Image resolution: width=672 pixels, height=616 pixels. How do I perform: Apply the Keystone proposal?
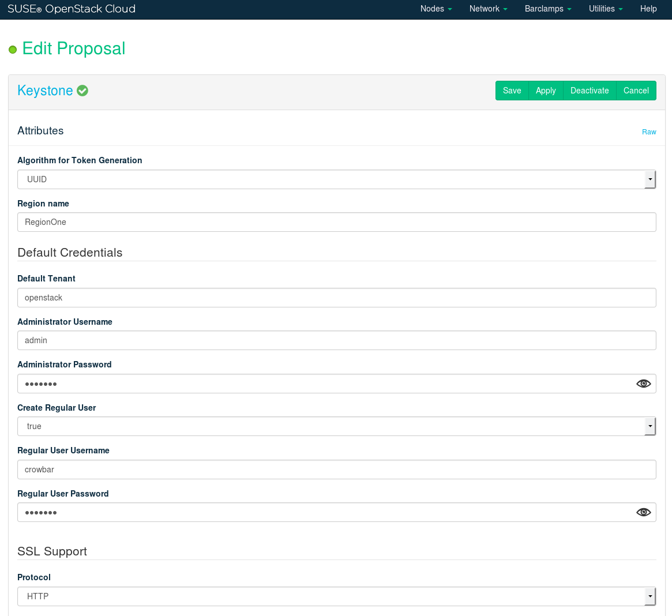(x=546, y=91)
